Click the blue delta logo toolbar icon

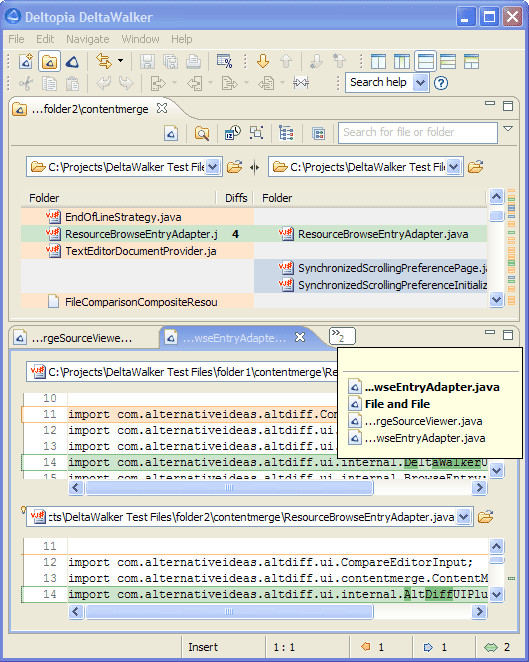click(73, 62)
